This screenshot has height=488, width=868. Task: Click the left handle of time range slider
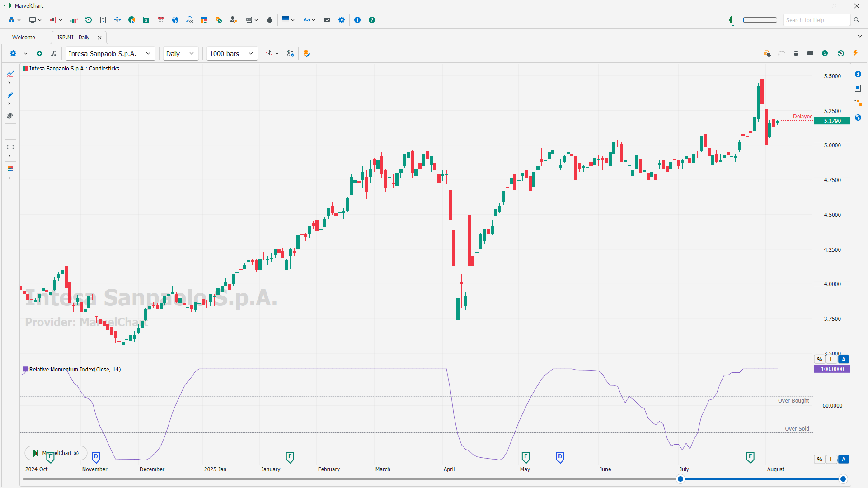tap(680, 479)
